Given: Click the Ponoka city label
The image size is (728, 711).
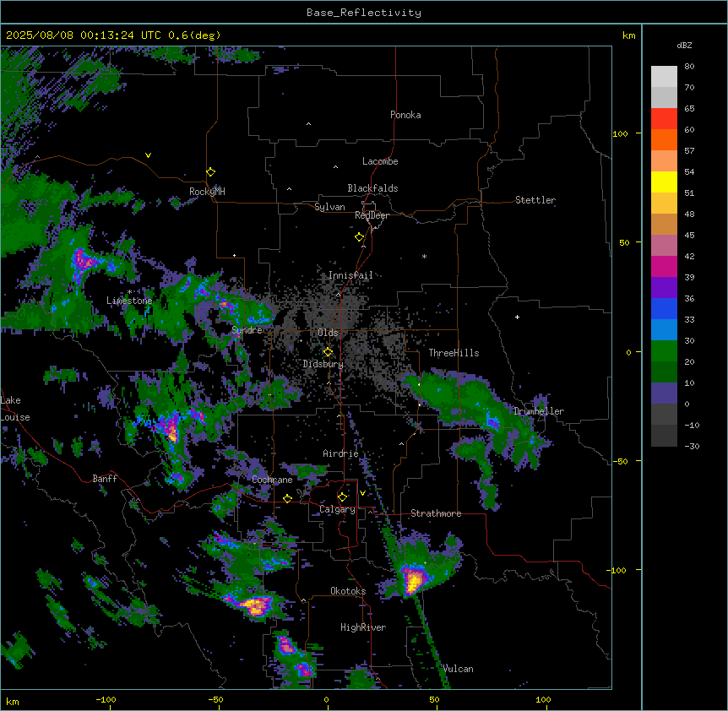Looking at the screenshot, I should [x=405, y=115].
